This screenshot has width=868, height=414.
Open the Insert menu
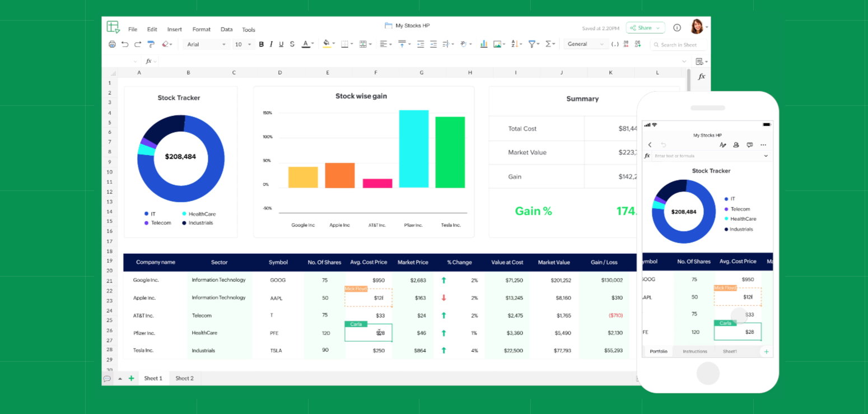point(175,30)
